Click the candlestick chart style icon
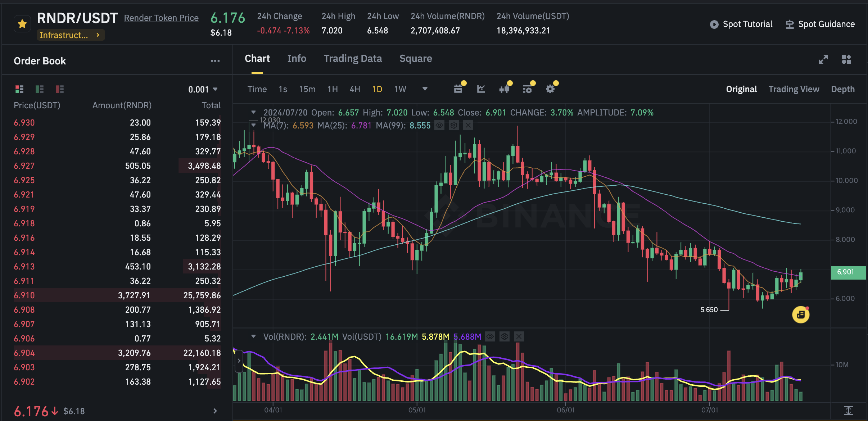Screen dimensions: 868x421 pos(504,89)
